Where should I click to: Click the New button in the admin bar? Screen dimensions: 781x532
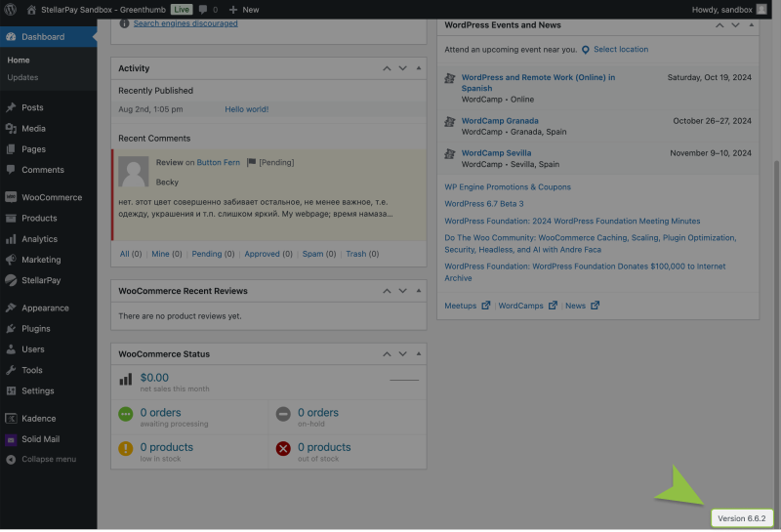[x=243, y=9]
